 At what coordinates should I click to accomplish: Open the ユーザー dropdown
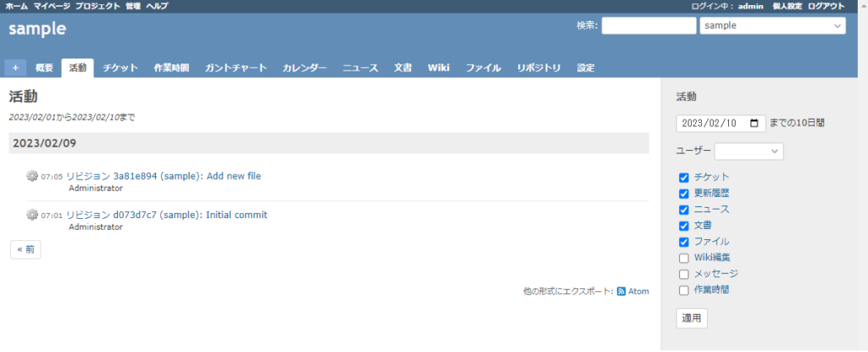tap(749, 151)
